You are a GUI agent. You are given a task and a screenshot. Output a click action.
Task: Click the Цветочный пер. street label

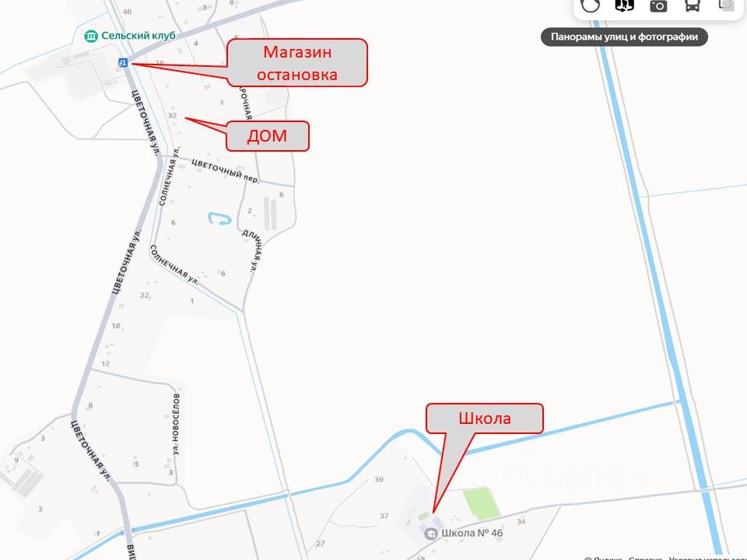[226, 171]
